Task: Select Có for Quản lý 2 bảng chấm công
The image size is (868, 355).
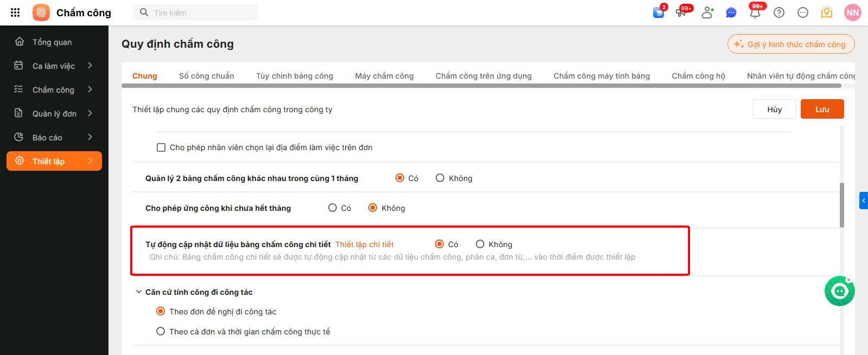Action: coord(400,178)
